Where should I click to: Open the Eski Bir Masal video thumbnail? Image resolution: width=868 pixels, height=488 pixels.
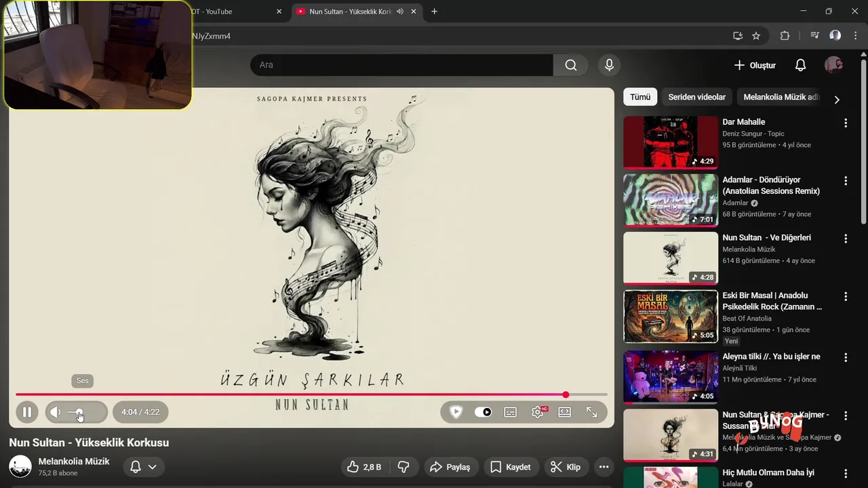pyautogui.click(x=671, y=317)
